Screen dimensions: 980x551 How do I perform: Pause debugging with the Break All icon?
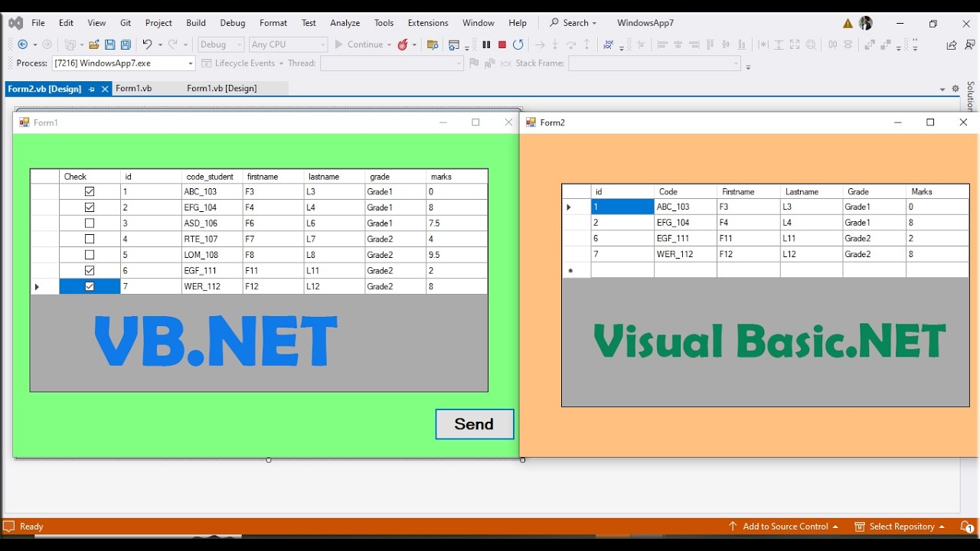coord(486,44)
